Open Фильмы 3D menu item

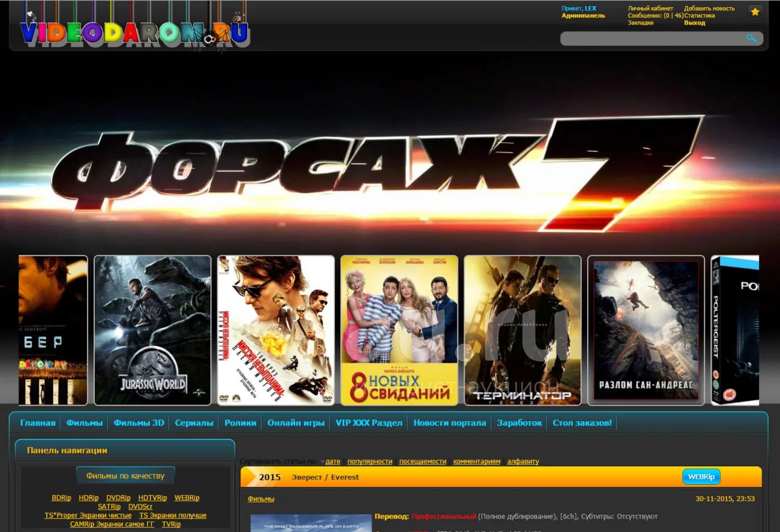click(139, 423)
